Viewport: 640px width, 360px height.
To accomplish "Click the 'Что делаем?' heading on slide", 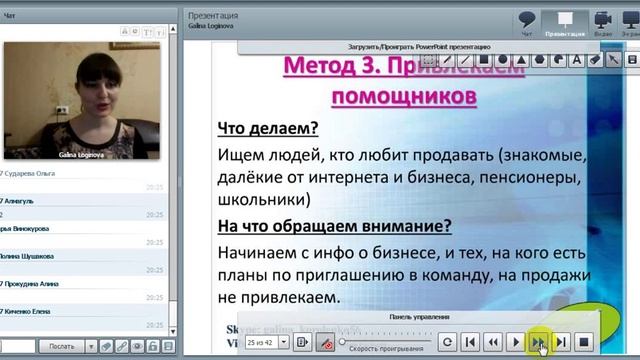I will 268,128.
